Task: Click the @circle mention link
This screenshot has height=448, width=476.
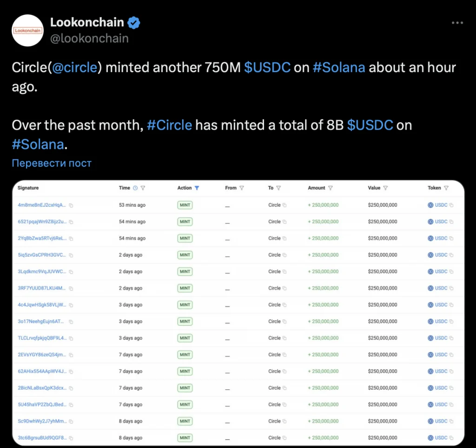Action: pos(75,67)
